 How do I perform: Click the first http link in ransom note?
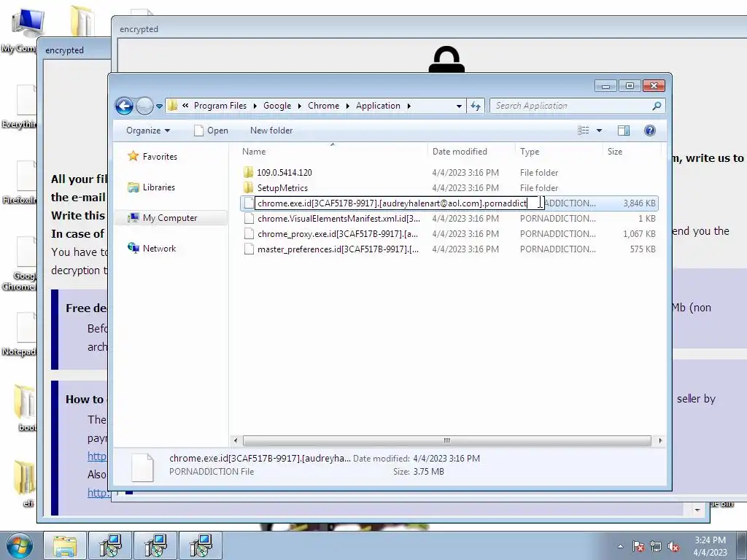tap(97, 456)
